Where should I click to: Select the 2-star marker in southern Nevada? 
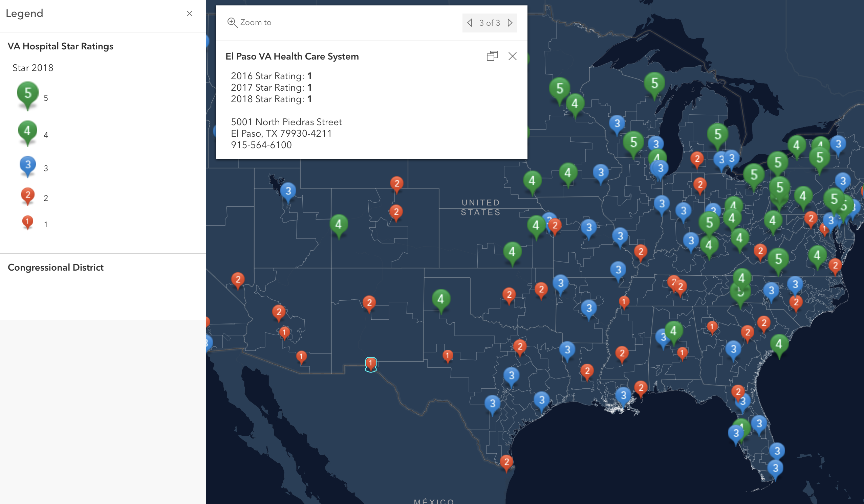[x=238, y=281]
